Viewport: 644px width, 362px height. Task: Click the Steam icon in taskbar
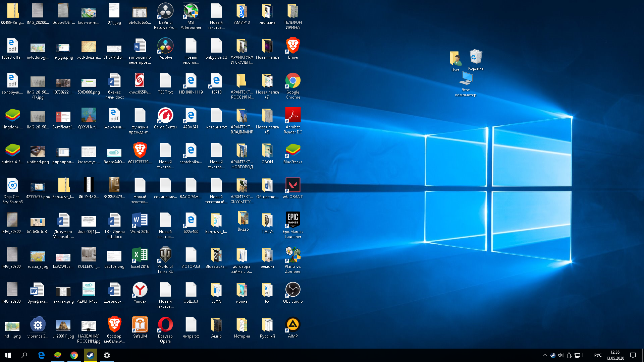(x=91, y=355)
